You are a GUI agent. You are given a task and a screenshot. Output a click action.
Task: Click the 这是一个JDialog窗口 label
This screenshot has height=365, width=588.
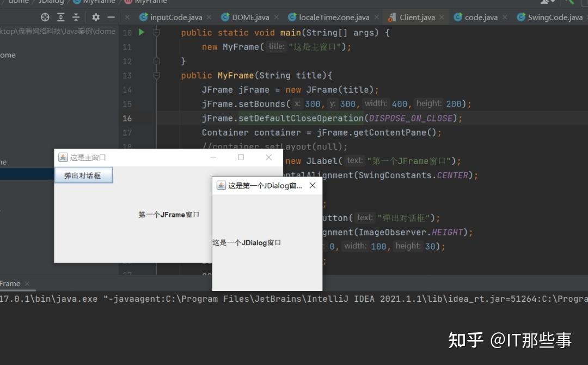pyautogui.click(x=247, y=243)
